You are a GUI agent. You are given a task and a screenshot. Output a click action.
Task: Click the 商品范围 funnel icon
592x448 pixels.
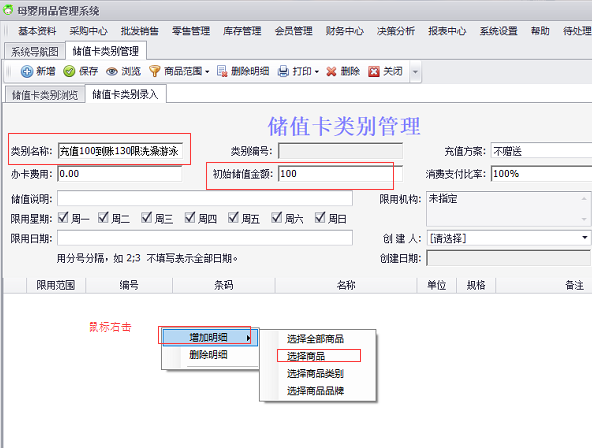point(154,71)
